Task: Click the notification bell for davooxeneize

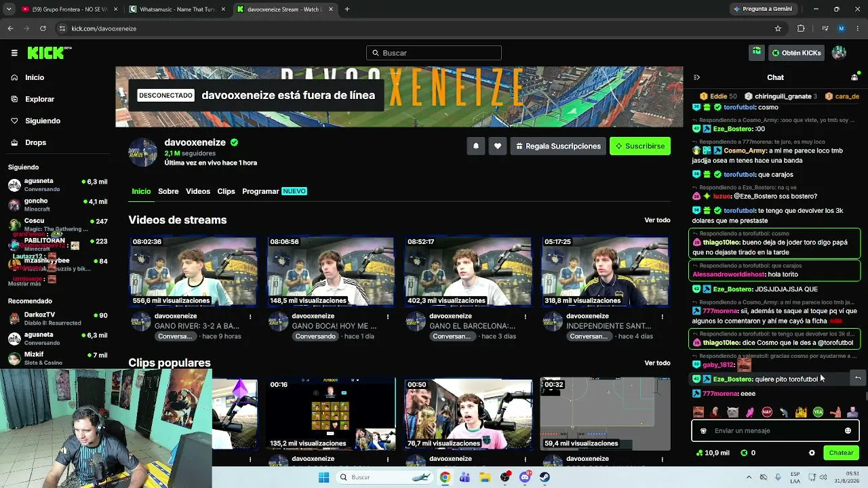Action: pyautogui.click(x=475, y=146)
